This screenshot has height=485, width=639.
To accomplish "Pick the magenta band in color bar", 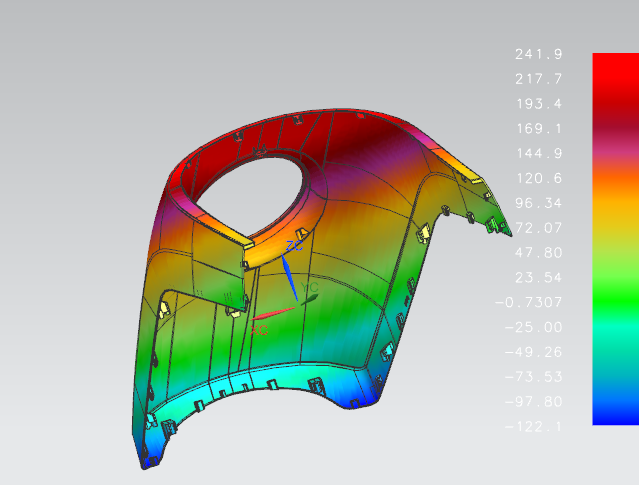I will 615,150.
